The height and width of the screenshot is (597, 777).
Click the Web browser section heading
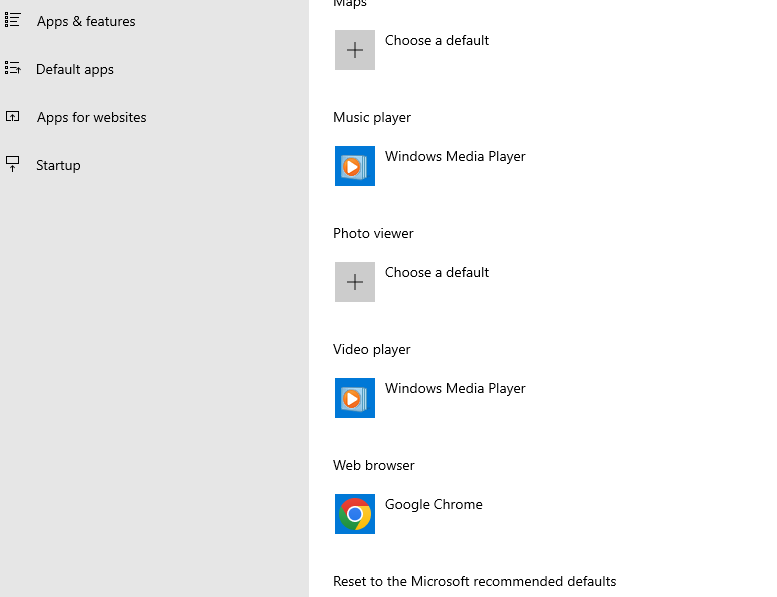tap(373, 465)
